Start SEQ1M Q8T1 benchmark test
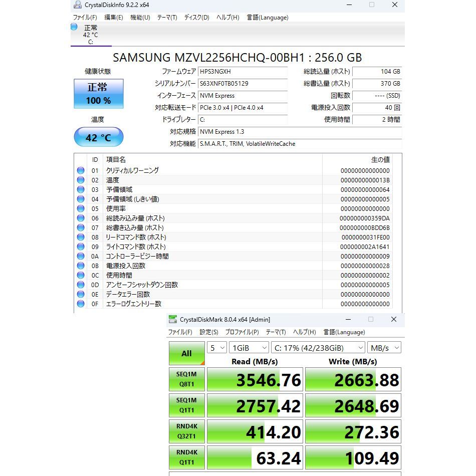The image size is (476, 476). click(187, 379)
